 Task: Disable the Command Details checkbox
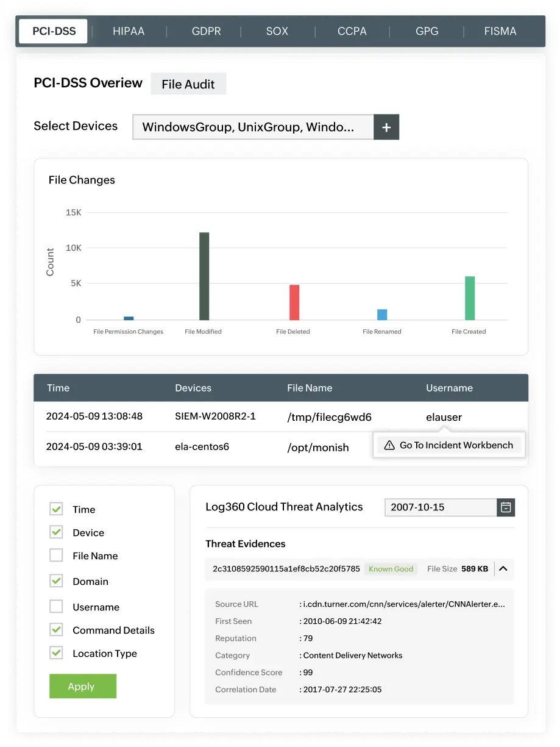55,629
